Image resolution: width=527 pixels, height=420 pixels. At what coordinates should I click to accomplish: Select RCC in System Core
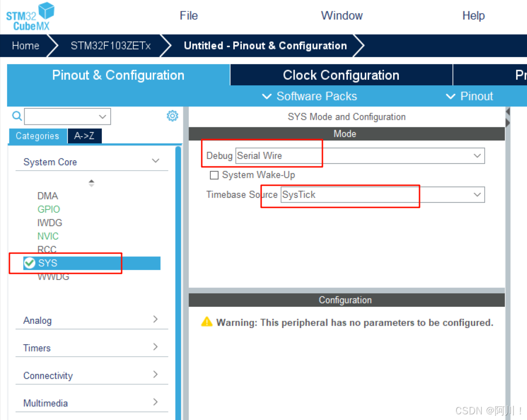tap(47, 249)
